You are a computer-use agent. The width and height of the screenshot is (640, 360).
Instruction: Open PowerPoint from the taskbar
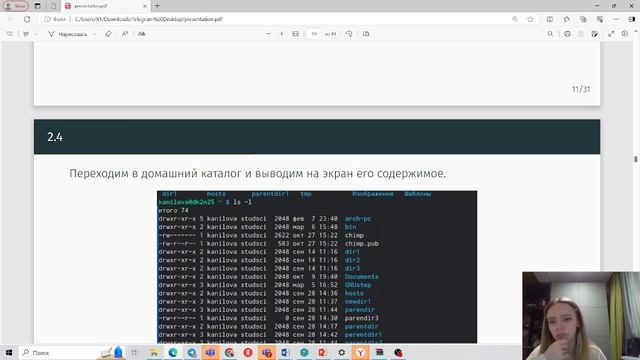[x=322, y=352]
